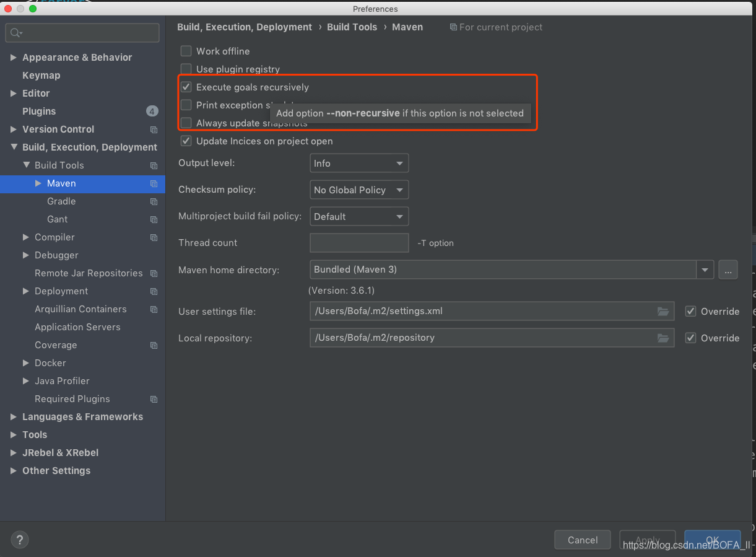The width and height of the screenshot is (756, 557).
Task: Focus the settings search field
Action: point(82,33)
